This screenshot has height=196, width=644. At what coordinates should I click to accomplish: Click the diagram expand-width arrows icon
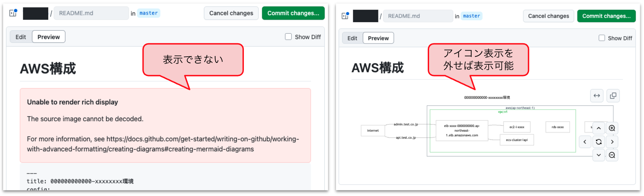(x=597, y=96)
